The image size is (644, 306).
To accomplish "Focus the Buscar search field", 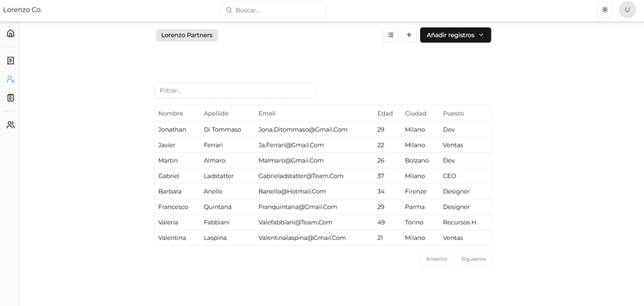I will click(x=273, y=10).
